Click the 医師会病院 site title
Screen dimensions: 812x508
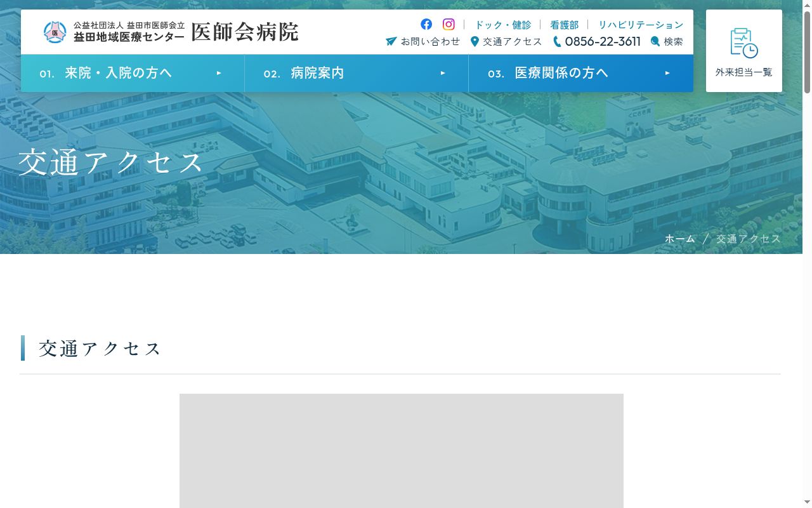click(245, 32)
